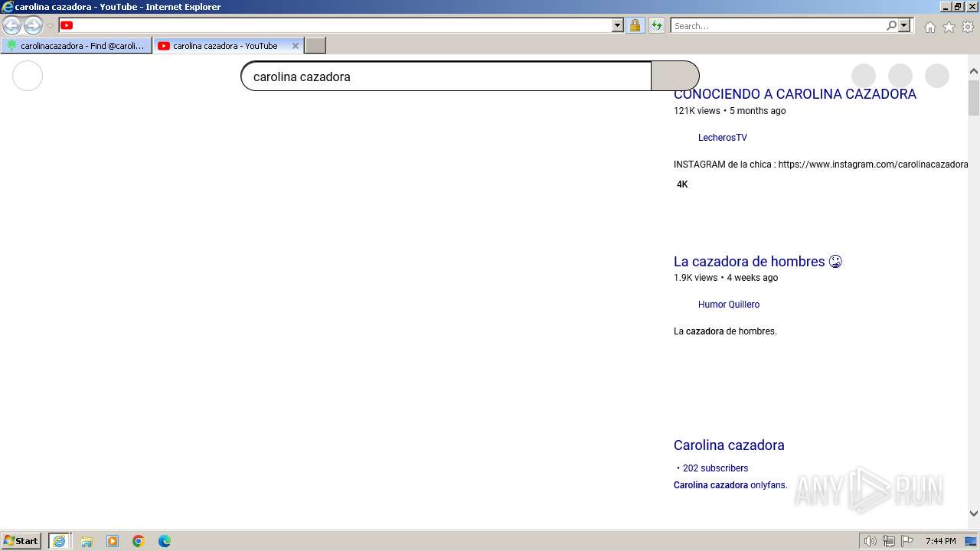
Task: Click the last round header icon on YouTube
Action: (937, 76)
